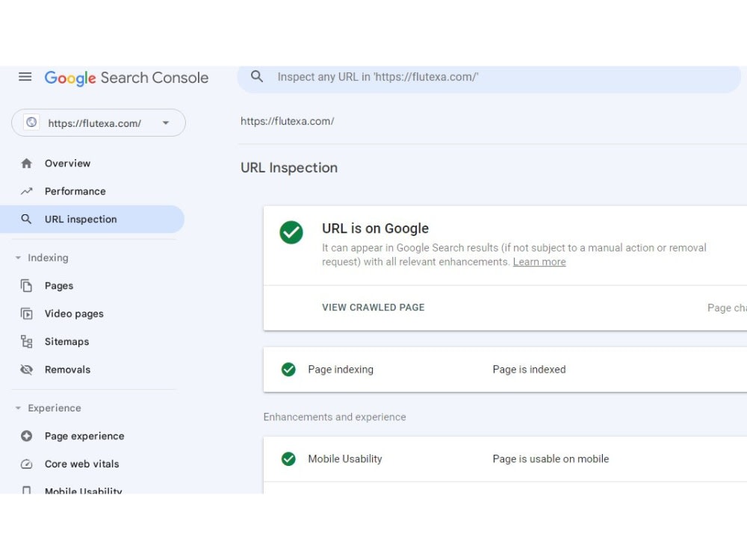The image size is (747, 560).
Task: Click the Removals crossed-eye icon
Action: point(27,370)
